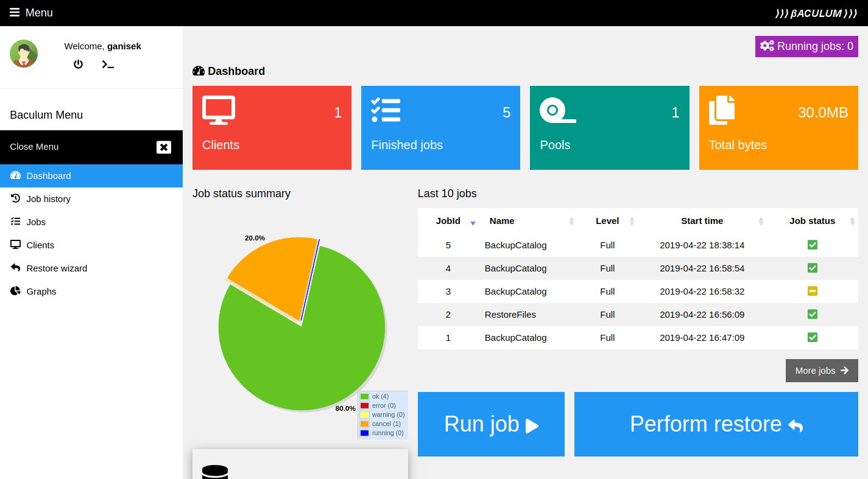This screenshot has height=479, width=868.
Task: Click the Perform restore button
Action: (716, 424)
